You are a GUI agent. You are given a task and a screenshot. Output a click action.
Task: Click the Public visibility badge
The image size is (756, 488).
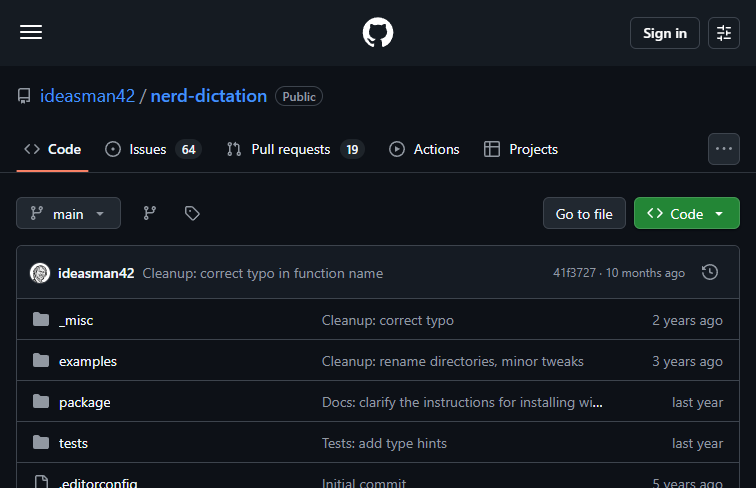coord(299,96)
